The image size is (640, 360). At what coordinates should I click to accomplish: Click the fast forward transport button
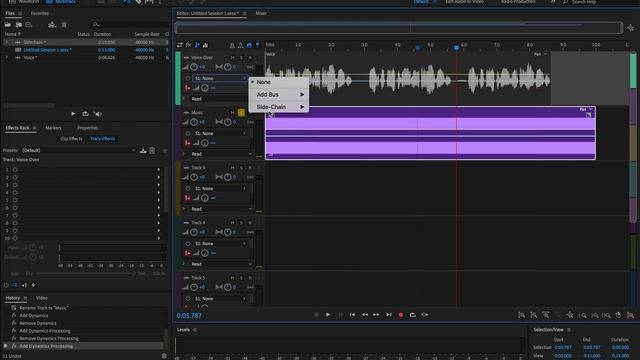[376, 315]
